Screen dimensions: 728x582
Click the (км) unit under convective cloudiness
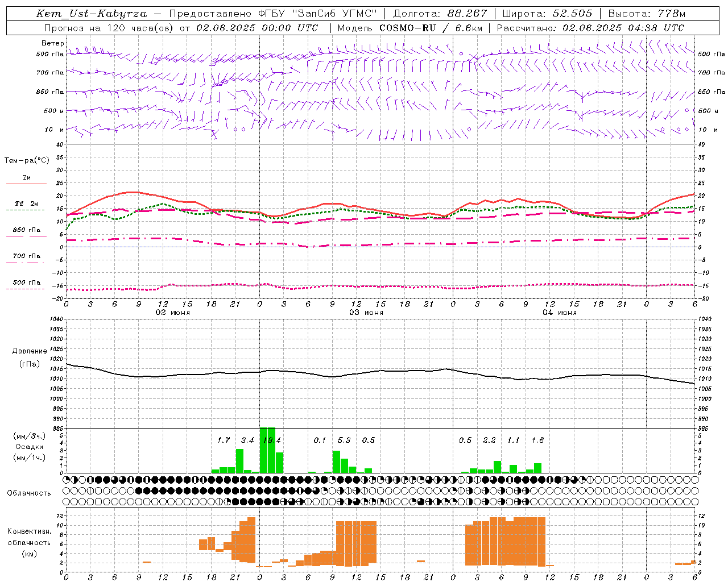pos(29,554)
